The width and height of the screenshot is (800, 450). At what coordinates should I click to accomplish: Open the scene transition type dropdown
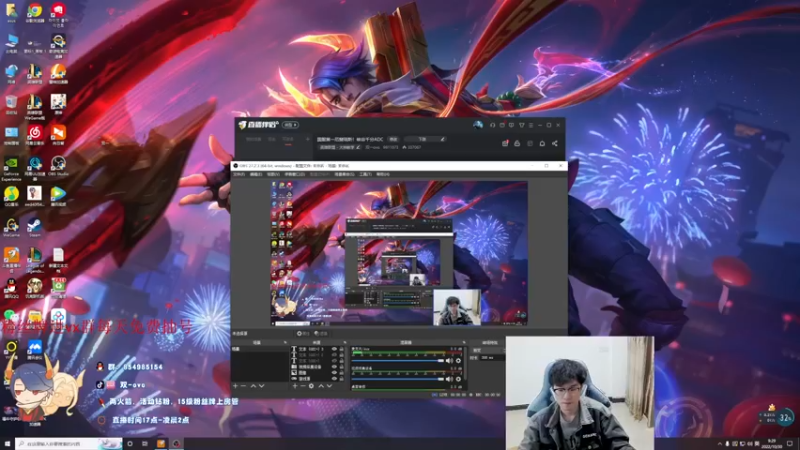[489, 350]
